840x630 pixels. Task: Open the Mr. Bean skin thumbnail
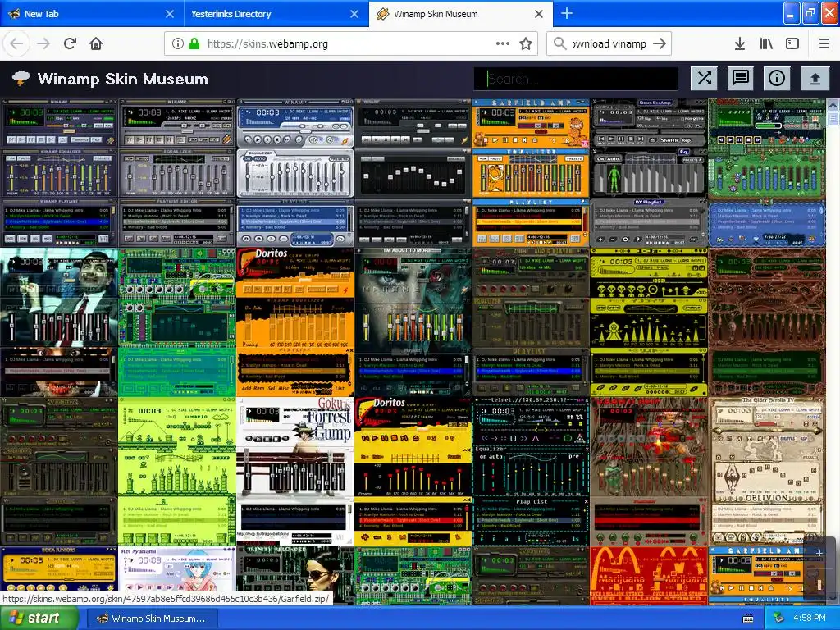point(59,322)
